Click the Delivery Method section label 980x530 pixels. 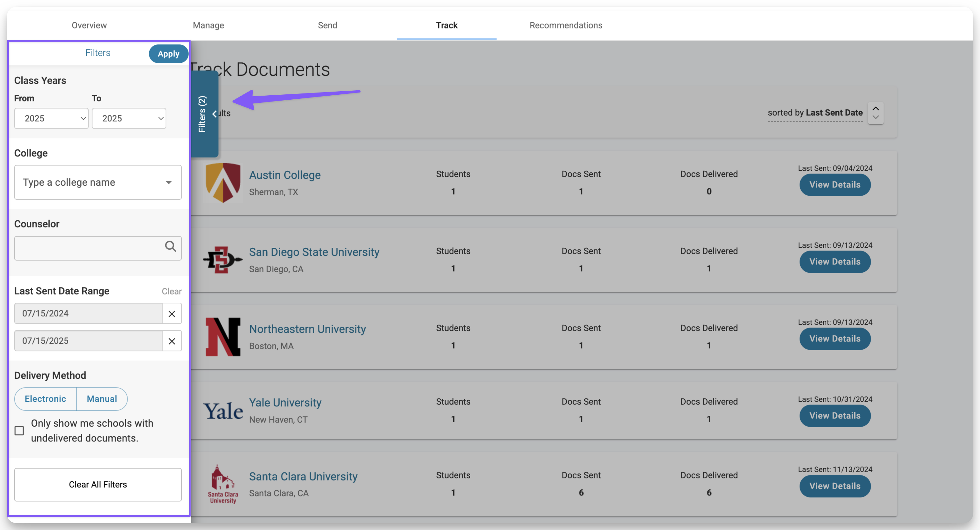tap(50, 375)
